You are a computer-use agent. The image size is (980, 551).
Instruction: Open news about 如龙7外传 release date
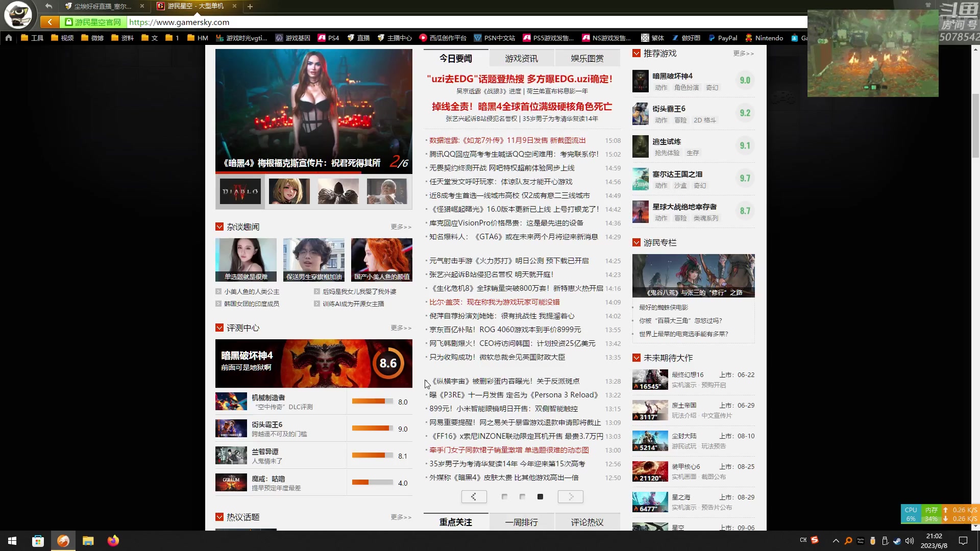[x=507, y=140]
